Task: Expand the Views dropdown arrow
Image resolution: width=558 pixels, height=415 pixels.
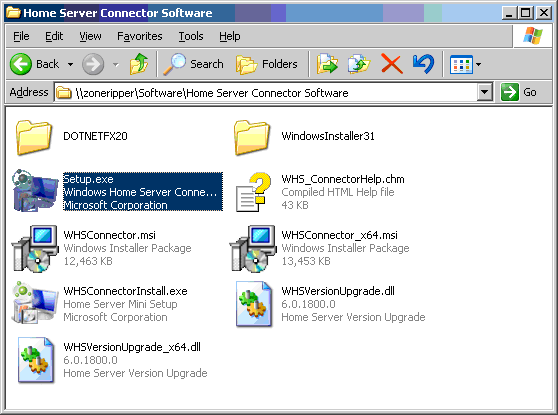Action: [478, 64]
